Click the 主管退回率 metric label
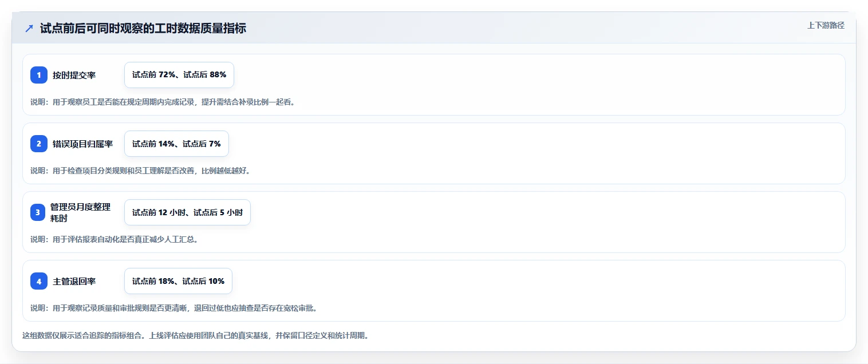The height and width of the screenshot is (364, 868). (x=74, y=281)
